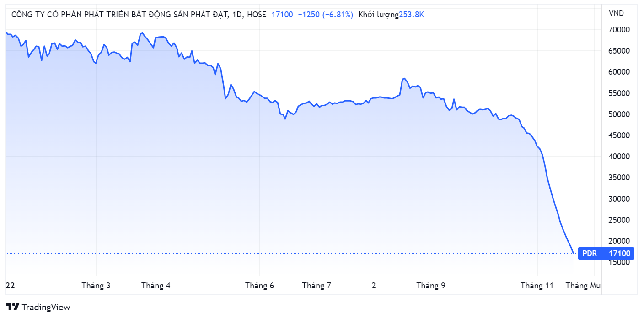Click the 70000 price axis label
The image size is (644, 319).
pos(619,30)
